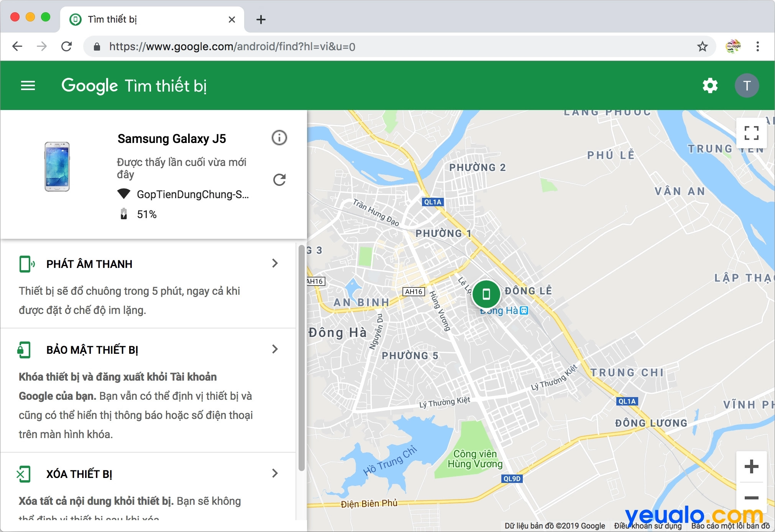Click the play sound phone icon

point(27,264)
